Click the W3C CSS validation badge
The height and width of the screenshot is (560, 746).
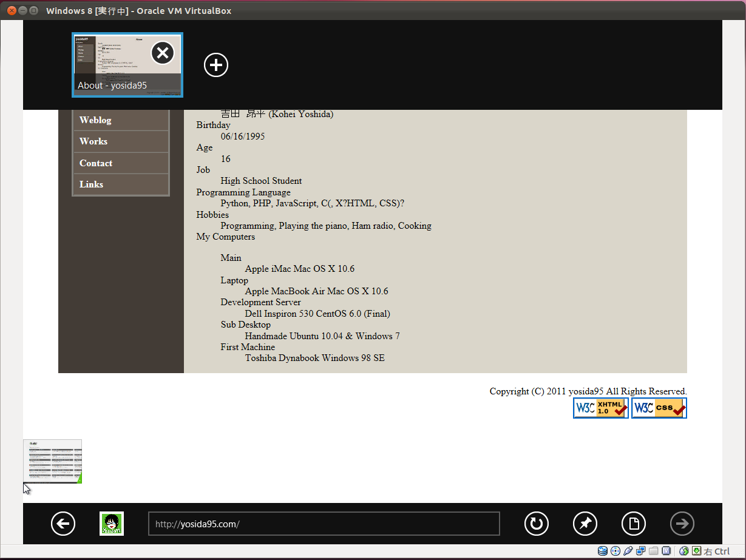(659, 408)
